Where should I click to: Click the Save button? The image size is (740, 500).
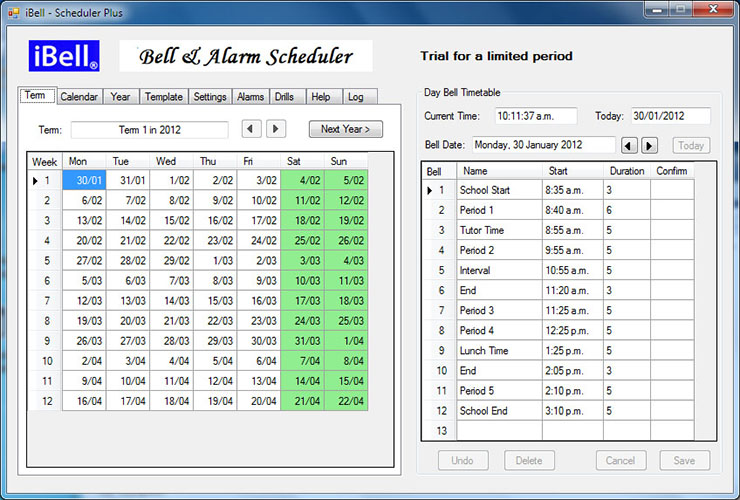pos(685,460)
